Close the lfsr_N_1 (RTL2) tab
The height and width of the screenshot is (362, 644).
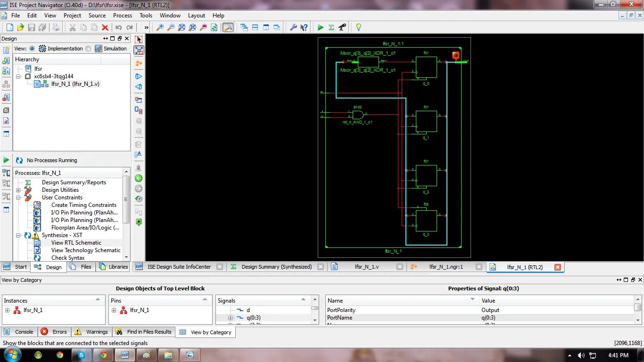pos(558,267)
